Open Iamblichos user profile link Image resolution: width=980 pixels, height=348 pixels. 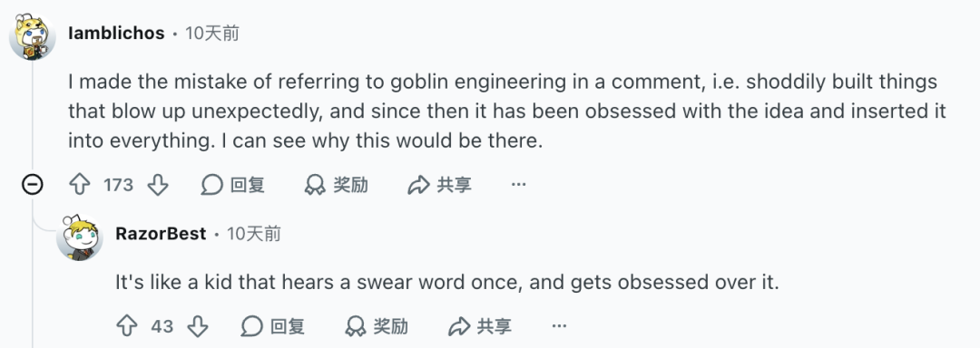click(116, 33)
